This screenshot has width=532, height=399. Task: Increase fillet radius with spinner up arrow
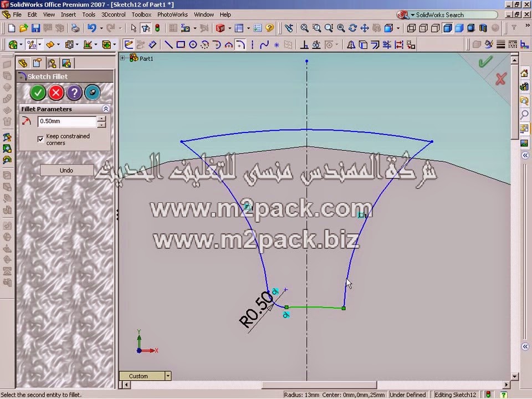click(x=101, y=119)
